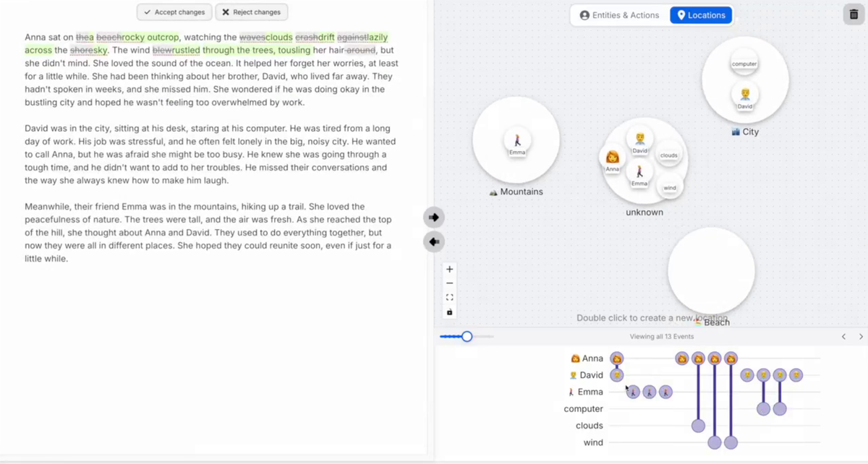Switch to the Entities & Actions tab
Viewport: 868px width, 464px height.
click(619, 15)
